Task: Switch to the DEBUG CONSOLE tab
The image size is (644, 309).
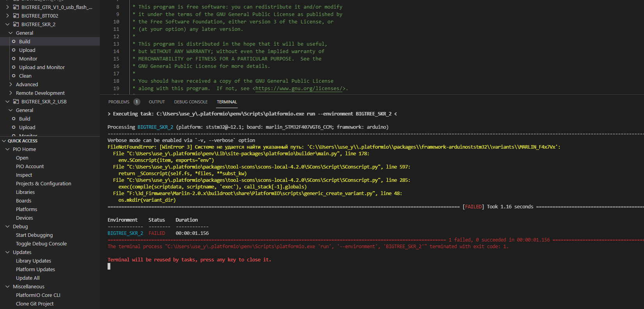Action: click(191, 102)
